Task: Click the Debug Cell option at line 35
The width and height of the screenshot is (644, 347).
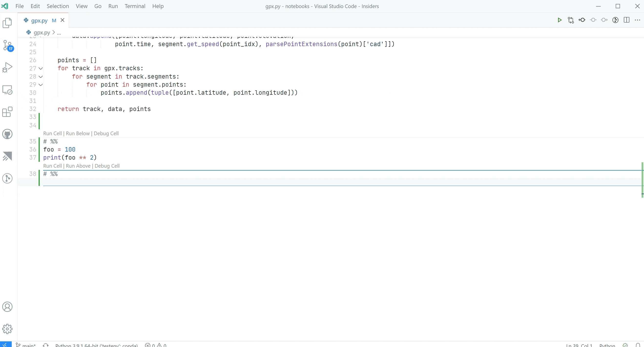Action: [106, 133]
